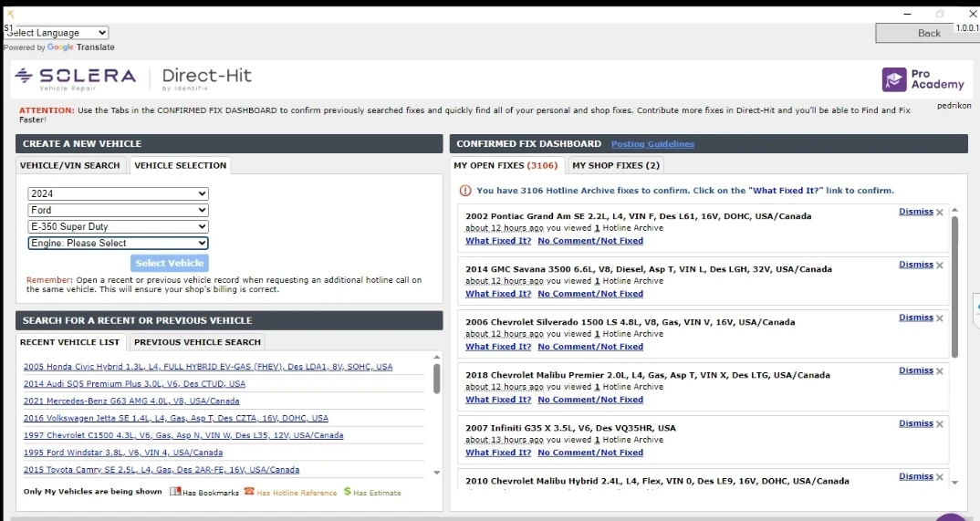Click Dismiss link for 2018 Malibu Premier

coord(915,370)
